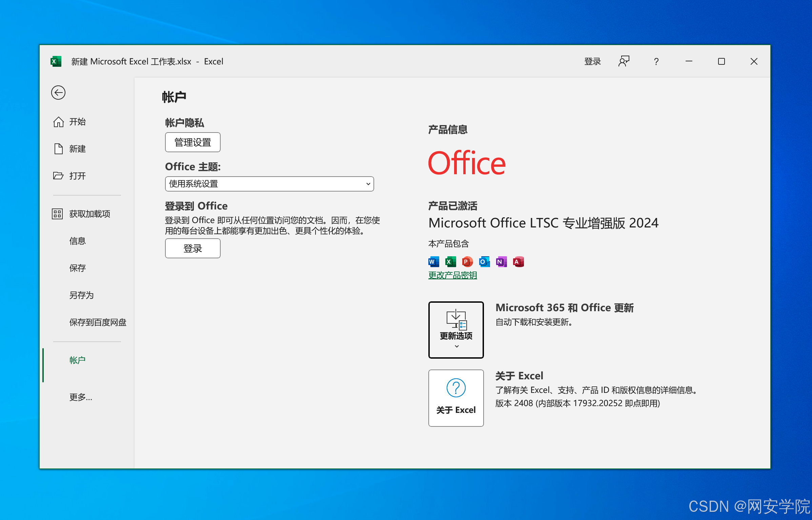Click the 管理设置 button
812x520 pixels.
(x=192, y=142)
